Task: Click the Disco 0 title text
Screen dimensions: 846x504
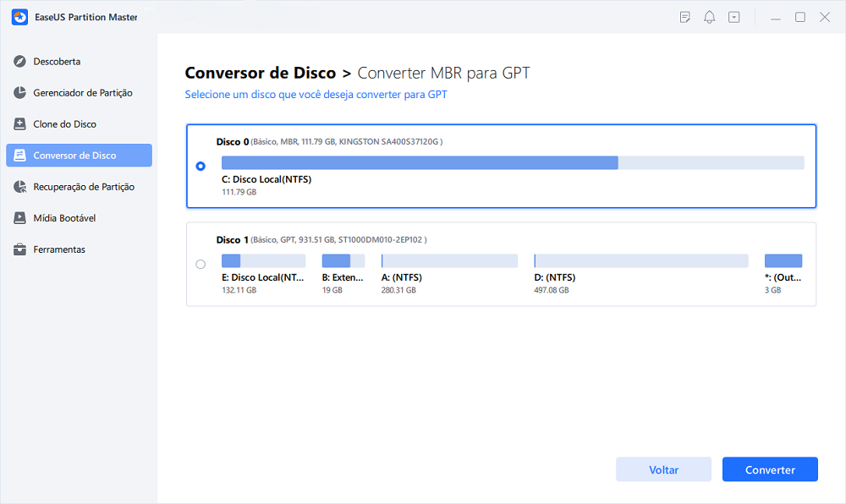Action: [233, 142]
